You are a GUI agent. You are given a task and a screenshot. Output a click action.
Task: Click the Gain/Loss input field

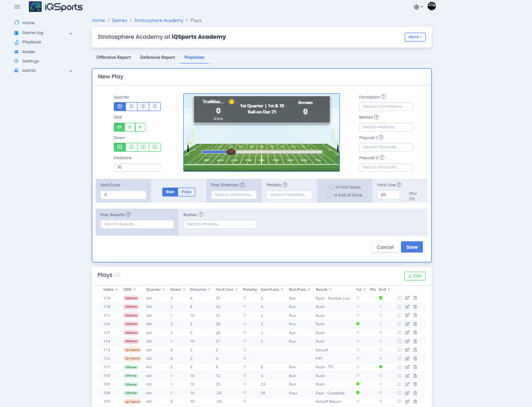pyautogui.click(x=123, y=195)
